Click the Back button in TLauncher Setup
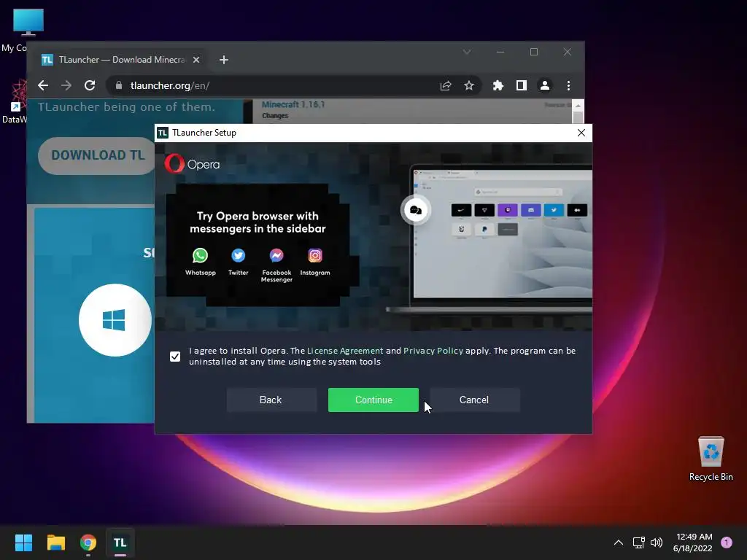Viewport: 747px width, 560px height. point(271,400)
